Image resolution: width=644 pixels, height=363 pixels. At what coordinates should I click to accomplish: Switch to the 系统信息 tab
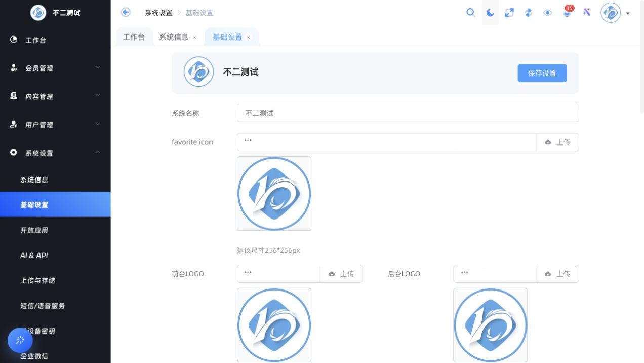[x=174, y=37]
